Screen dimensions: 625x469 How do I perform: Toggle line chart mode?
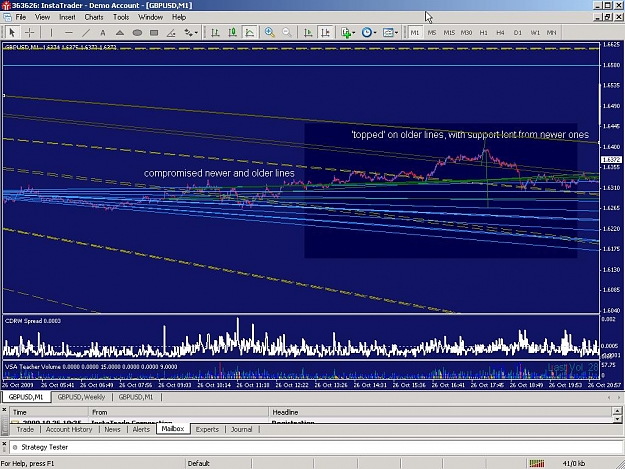click(250, 33)
